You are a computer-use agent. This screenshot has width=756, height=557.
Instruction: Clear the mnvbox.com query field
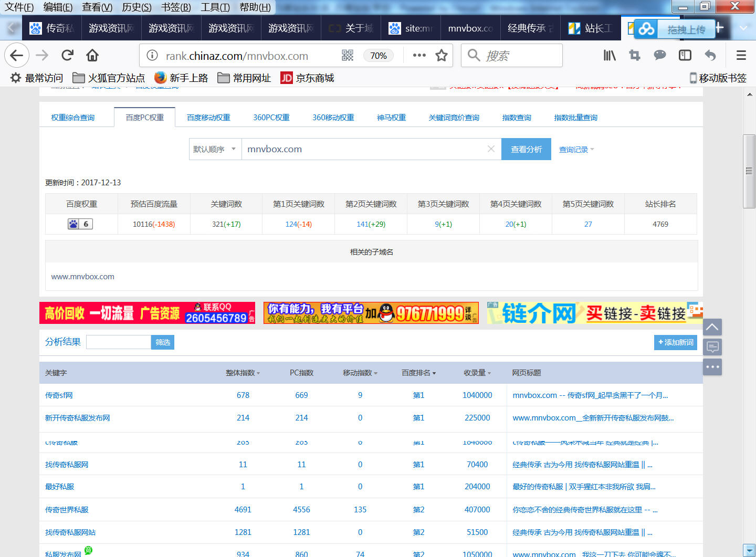tap(491, 149)
